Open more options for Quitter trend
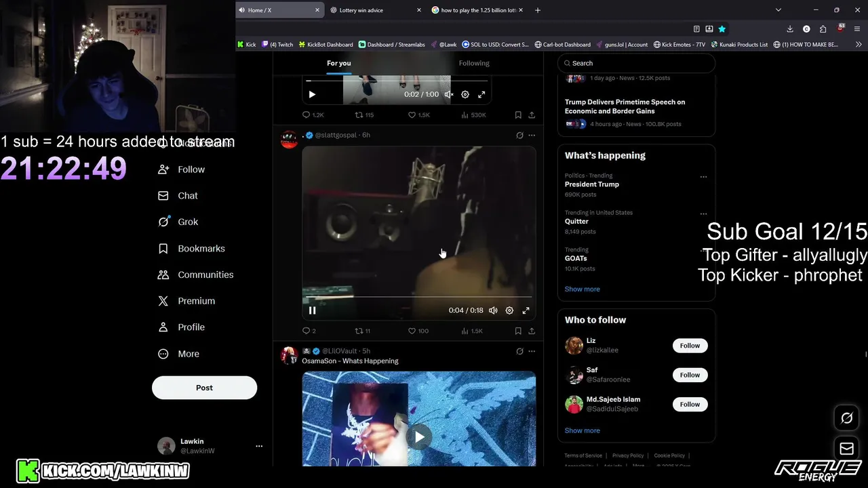Image resolution: width=868 pixels, height=488 pixels. pos(703,214)
